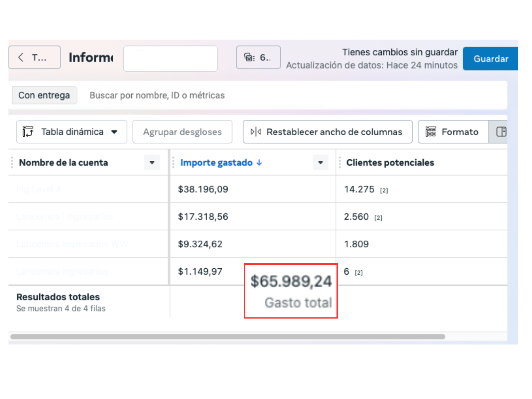Toggle the side panel layout icon

pyautogui.click(x=501, y=132)
